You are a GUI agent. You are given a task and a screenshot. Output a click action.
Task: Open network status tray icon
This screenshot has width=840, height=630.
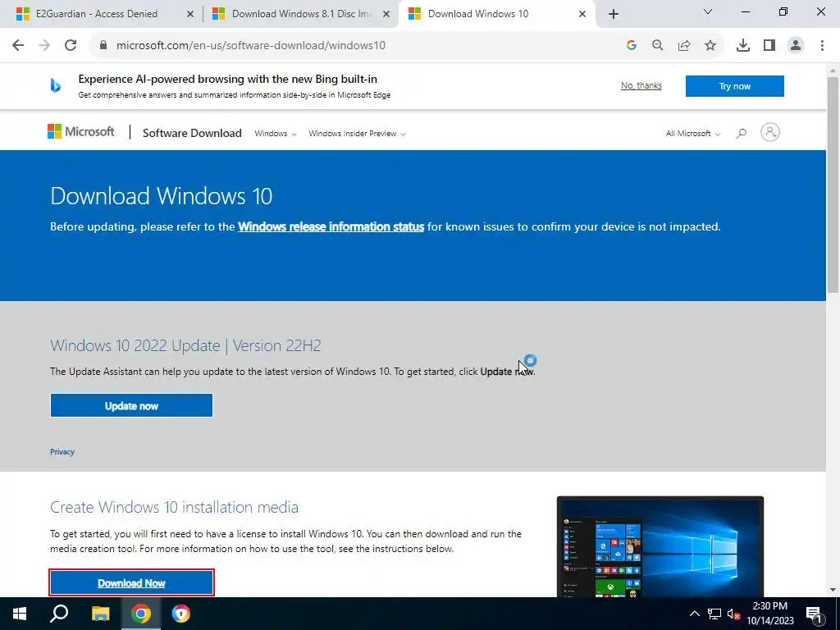point(714,614)
